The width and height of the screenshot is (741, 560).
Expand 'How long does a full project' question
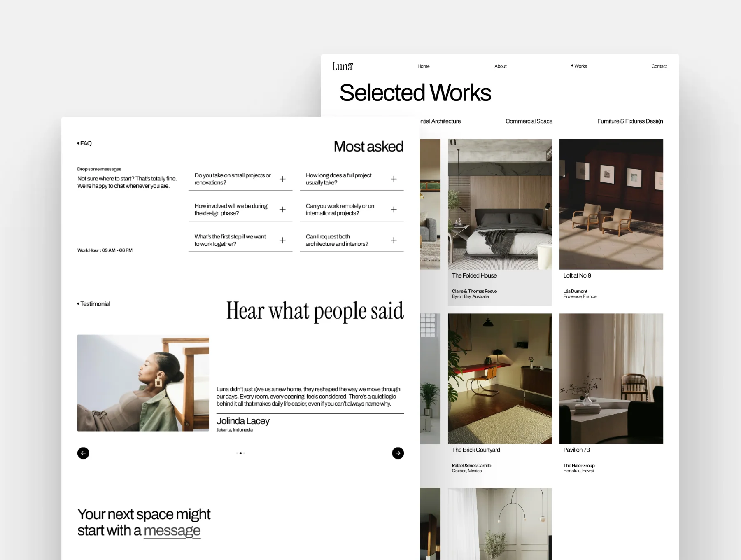[x=352, y=179]
